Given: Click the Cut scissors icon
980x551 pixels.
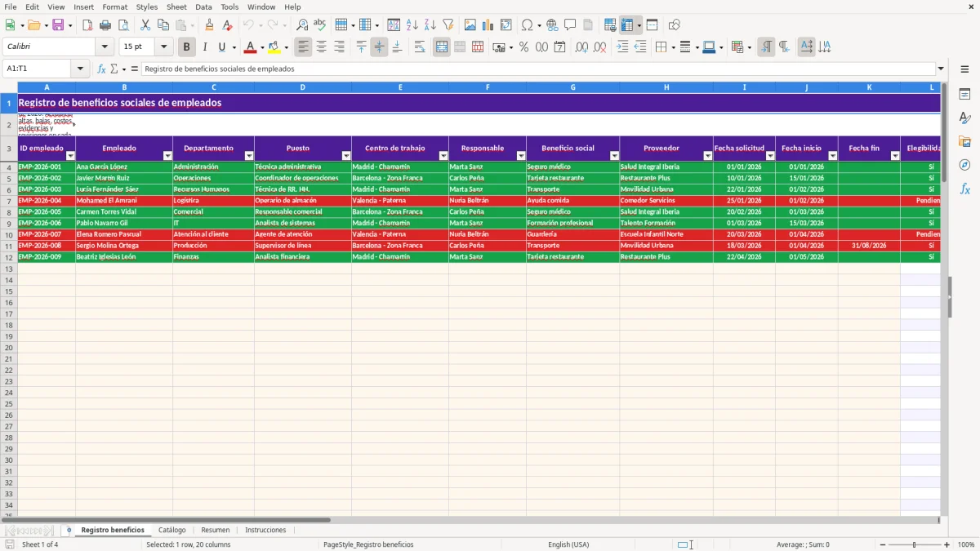Looking at the screenshot, I should [x=145, y=25].
